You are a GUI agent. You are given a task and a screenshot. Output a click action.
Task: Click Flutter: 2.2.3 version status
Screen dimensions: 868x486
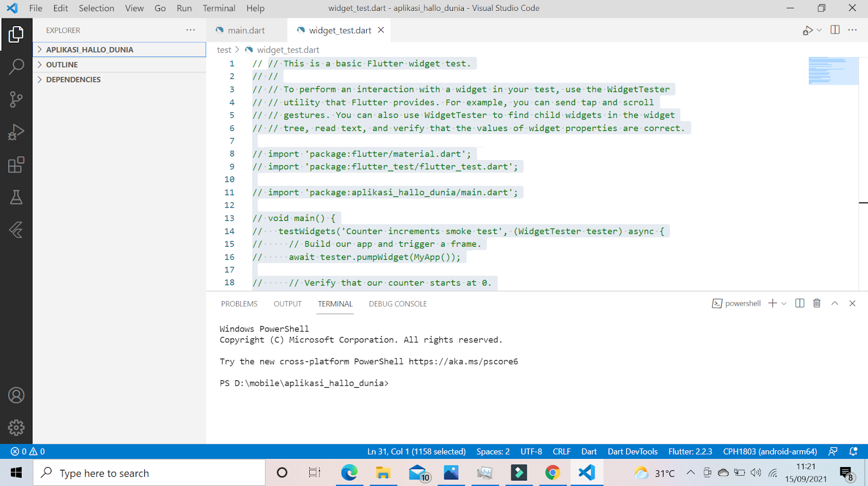point(690,451)
